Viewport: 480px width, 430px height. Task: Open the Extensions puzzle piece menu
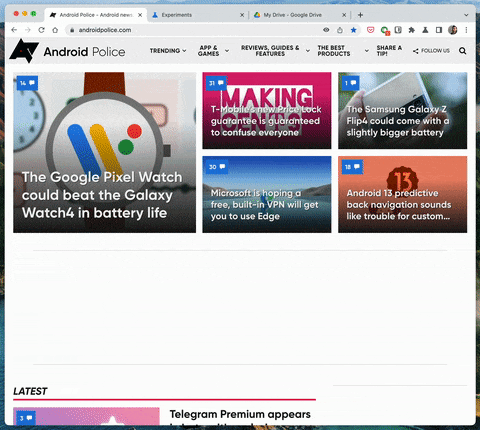point(412,30)
